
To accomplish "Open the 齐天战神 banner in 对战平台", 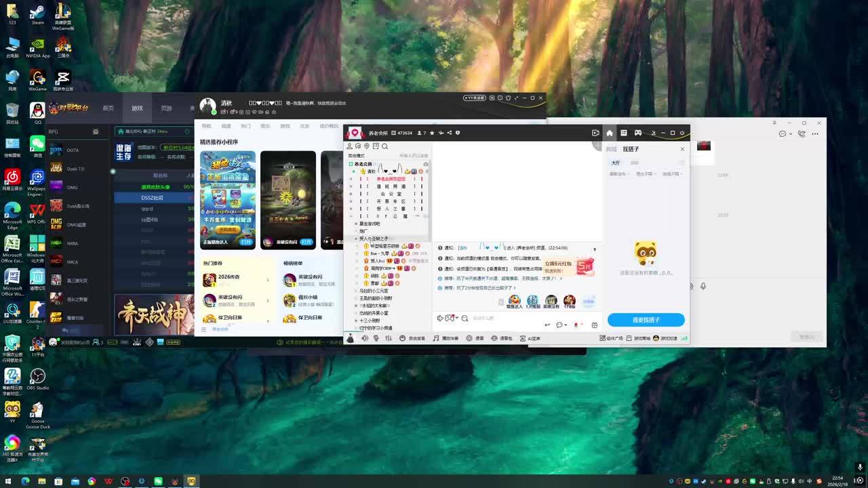I will tap(154, 314).
